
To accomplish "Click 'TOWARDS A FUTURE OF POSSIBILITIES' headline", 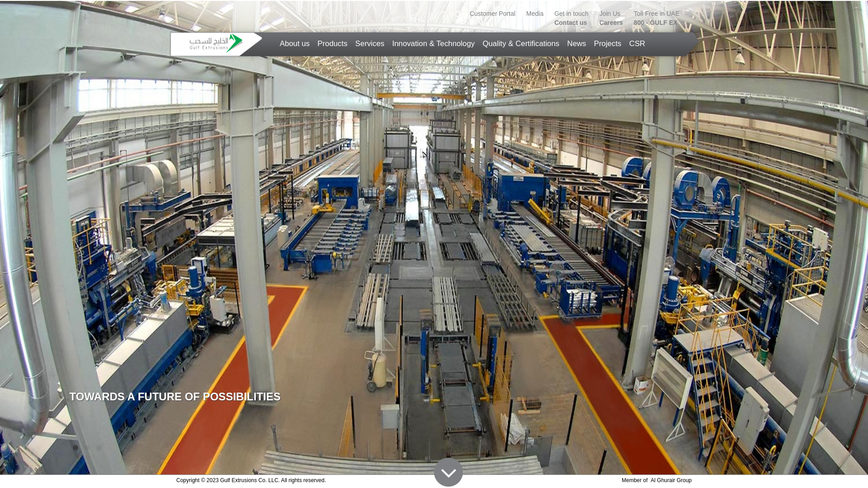I will [175, 397].
